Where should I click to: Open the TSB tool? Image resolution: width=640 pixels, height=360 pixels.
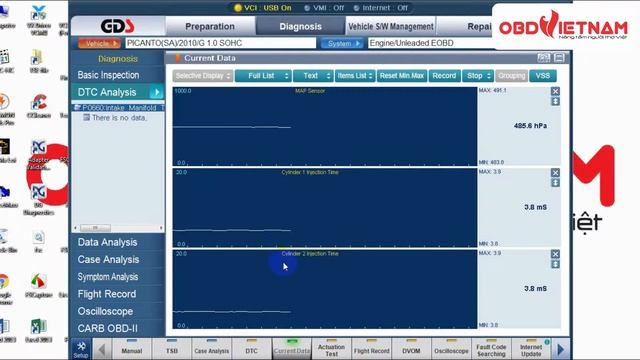tap(171, 349)
